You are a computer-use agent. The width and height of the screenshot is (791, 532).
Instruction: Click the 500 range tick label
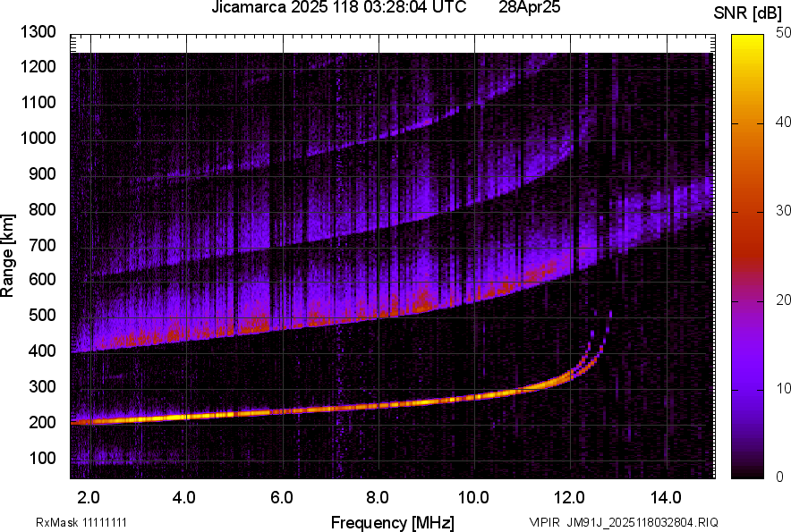(42, 315)
